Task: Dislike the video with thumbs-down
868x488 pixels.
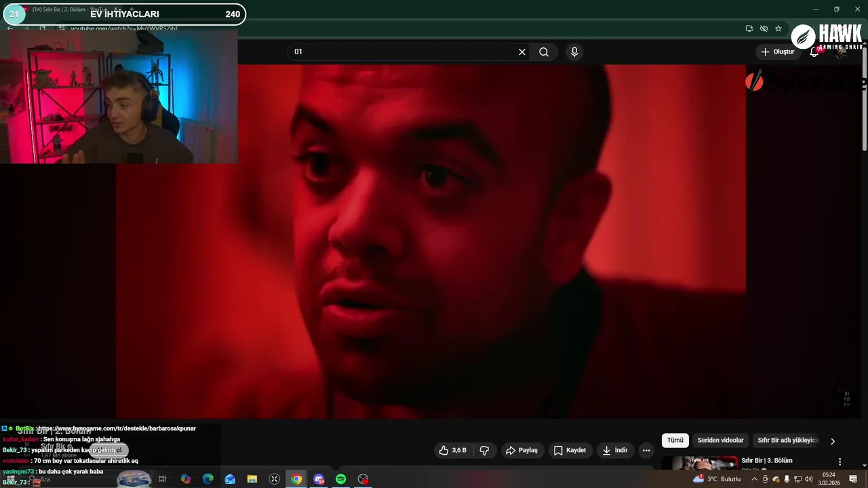Action: (484, 450)
